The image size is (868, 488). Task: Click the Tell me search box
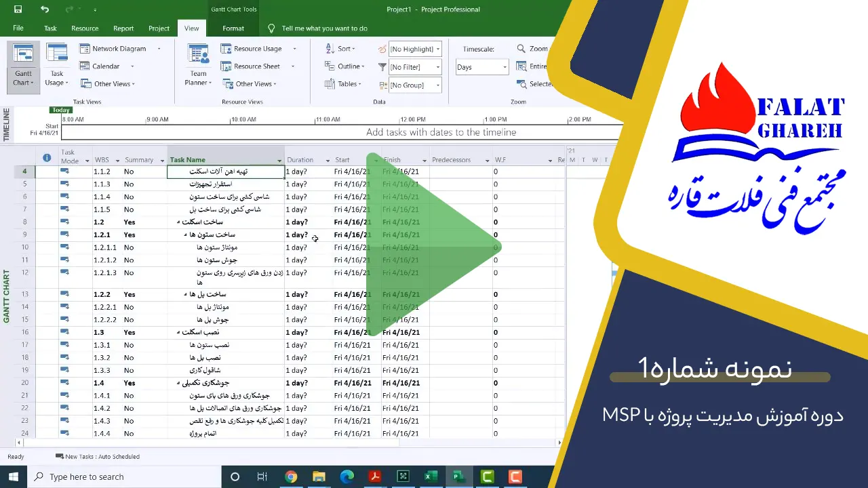(x=324, y=28)
